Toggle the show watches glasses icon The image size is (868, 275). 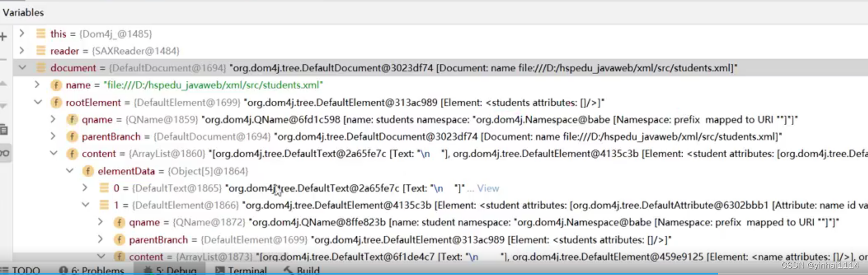(4, 153)
